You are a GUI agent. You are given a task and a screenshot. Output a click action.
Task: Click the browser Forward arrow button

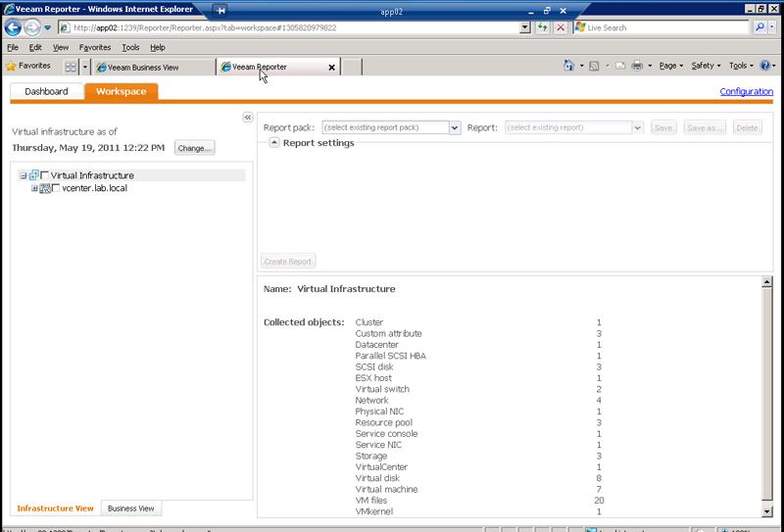click(32, 27)
